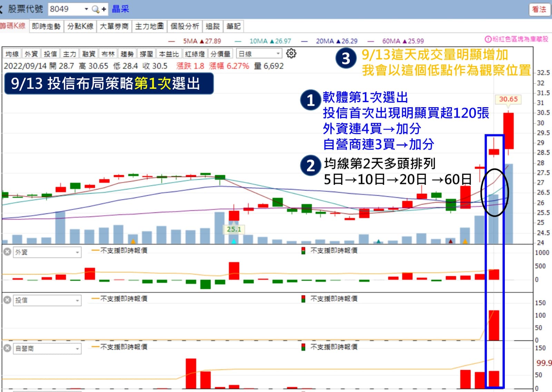Switch to the 追蹤 tab
The height and width of the screenshot is (392, 552).
(213, 26)
